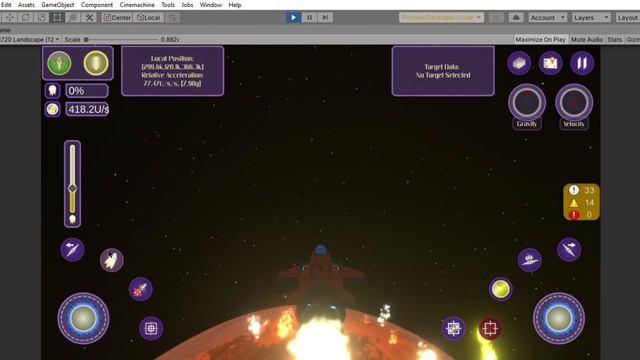This screenshot has width=640, height=360.
Task: Click the Gravity indicator dial
Action: (x=527, y=102)
